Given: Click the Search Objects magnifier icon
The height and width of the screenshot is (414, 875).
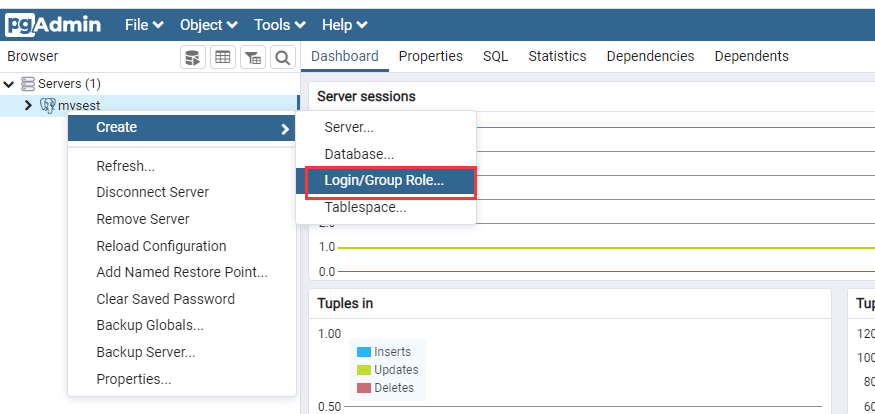Looking at the screenshot, I should (x=283, y=57).
